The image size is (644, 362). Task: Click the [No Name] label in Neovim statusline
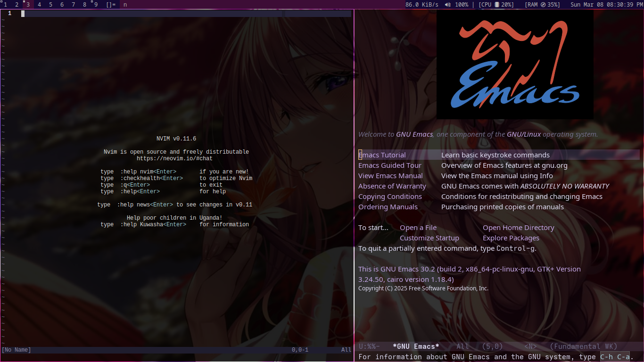(x=17, y=350)
